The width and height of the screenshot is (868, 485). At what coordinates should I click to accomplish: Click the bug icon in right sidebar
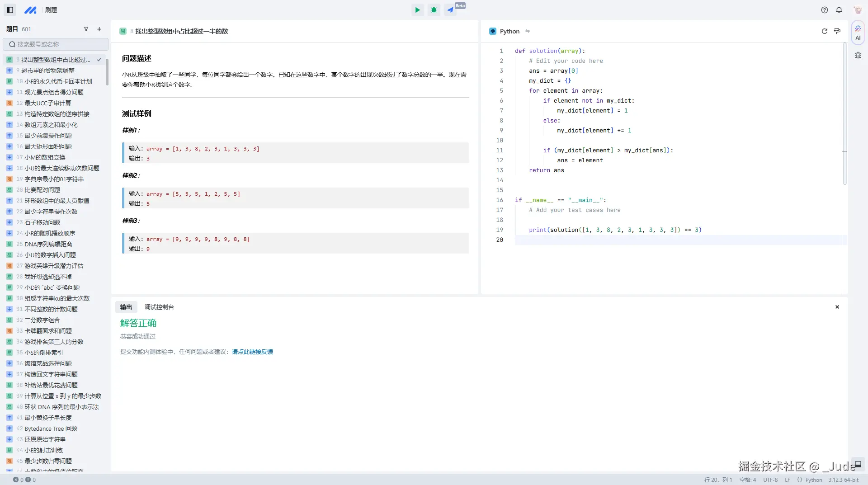click(858, 56)
